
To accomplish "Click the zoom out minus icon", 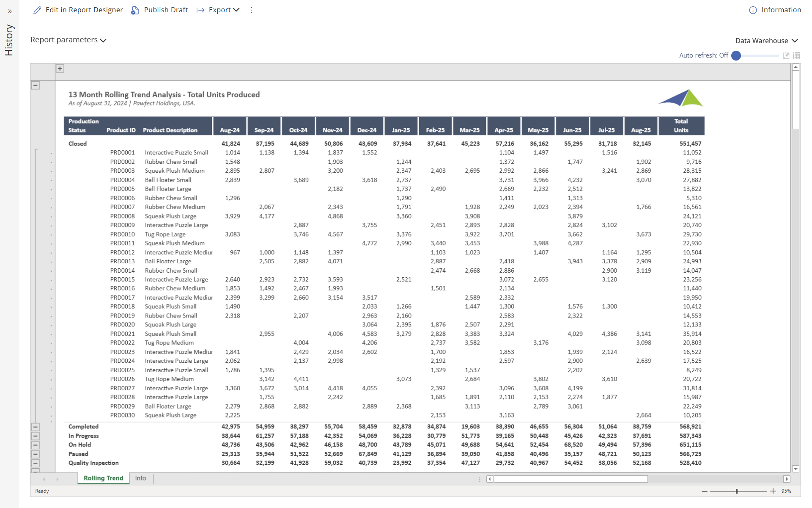I will coord(705,491).
